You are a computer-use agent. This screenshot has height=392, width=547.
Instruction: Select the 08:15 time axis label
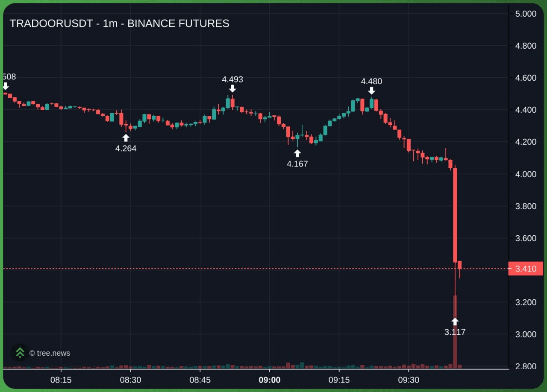61,380
